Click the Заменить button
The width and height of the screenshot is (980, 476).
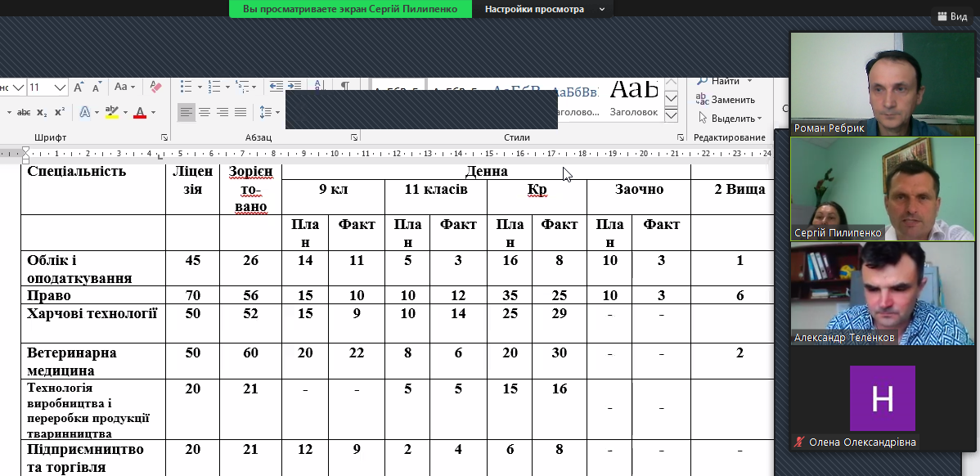click(725, 99)
